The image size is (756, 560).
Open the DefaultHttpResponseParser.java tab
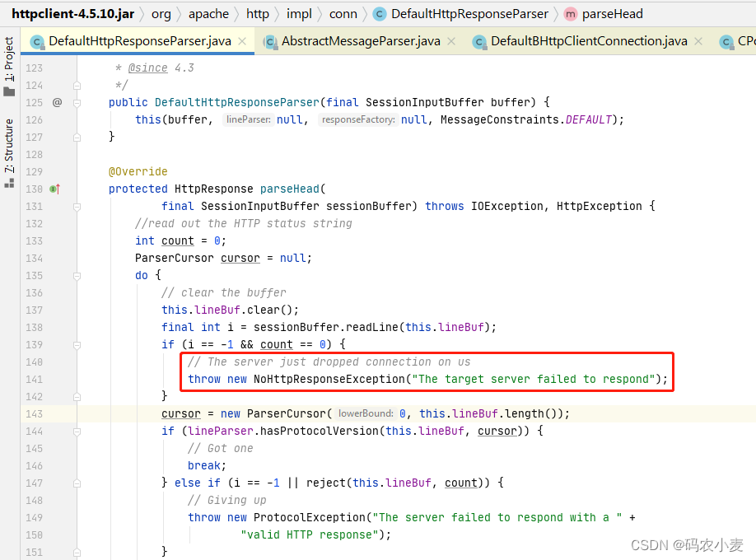140,41
